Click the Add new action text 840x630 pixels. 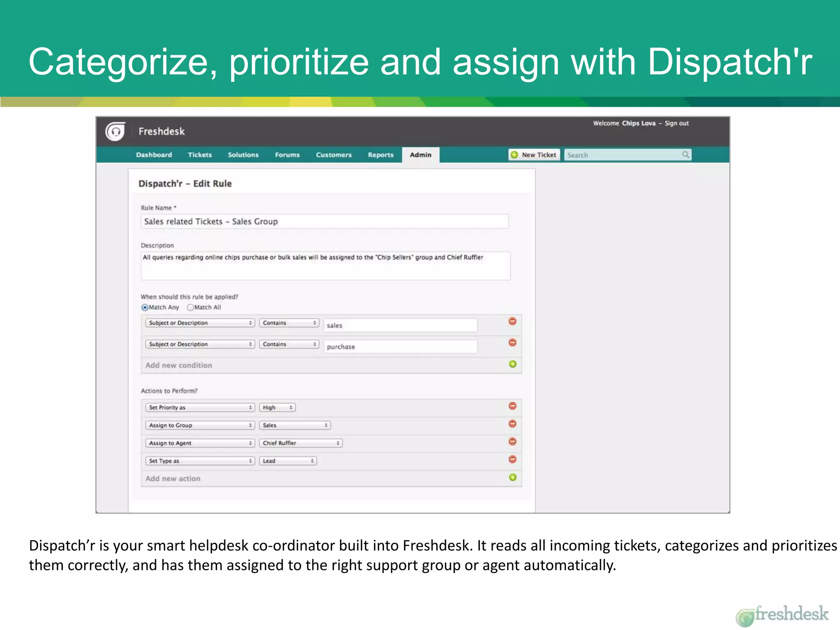(x=173, y=479)
